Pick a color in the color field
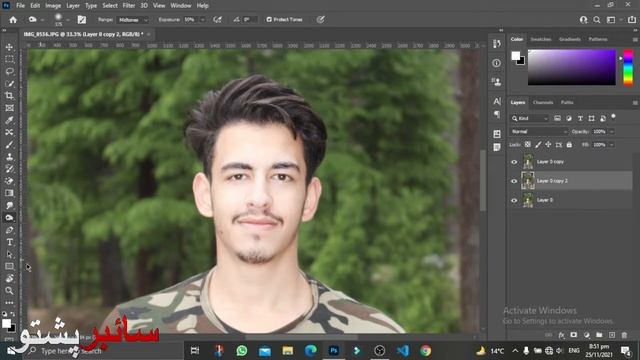This screenshot has height=360, width=640. 571,67
